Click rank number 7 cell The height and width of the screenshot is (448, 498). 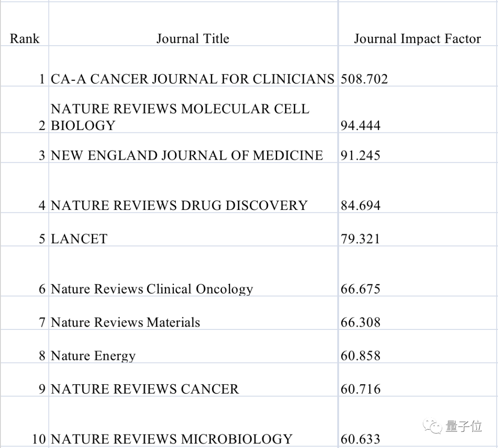24,313
